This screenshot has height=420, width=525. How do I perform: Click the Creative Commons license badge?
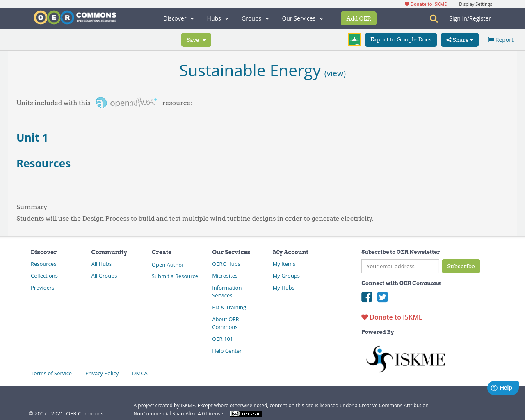point(246,413)
